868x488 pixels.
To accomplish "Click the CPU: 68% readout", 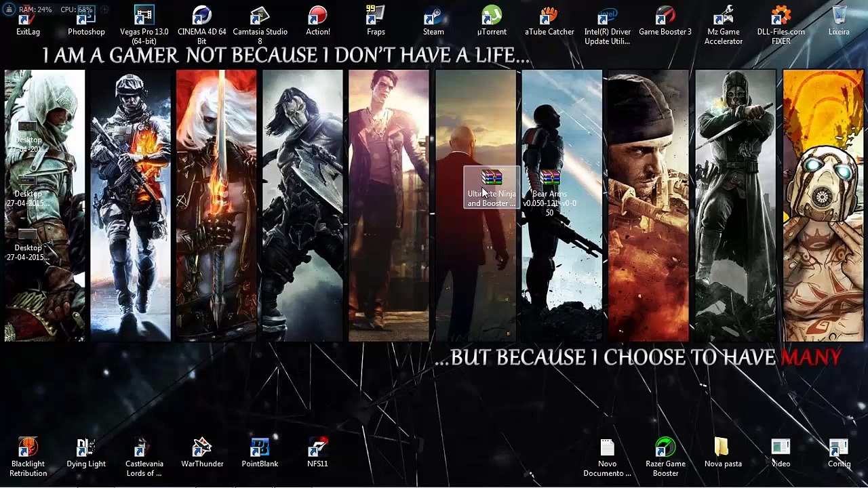I will 76,9.
